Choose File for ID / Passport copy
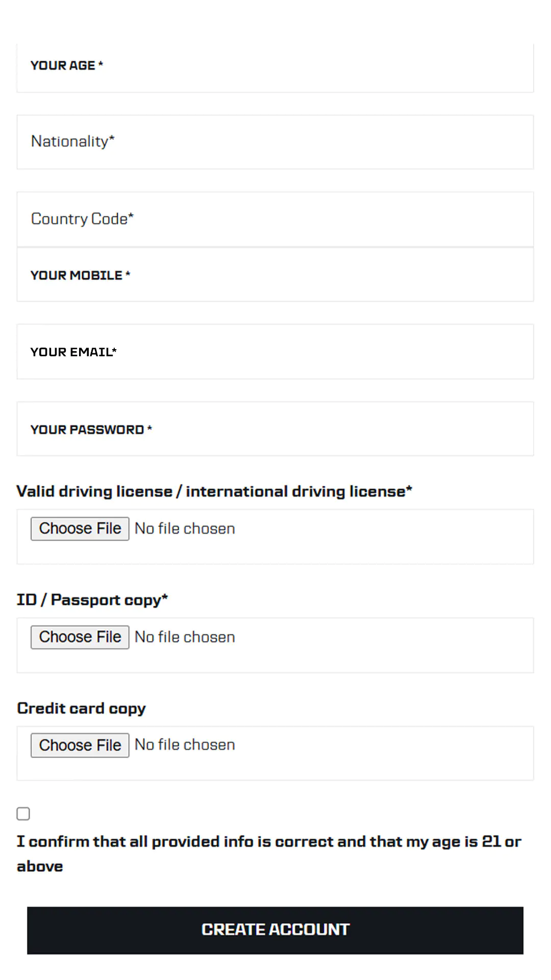Viewport: 551px width, 980px height. coord(80,637)
